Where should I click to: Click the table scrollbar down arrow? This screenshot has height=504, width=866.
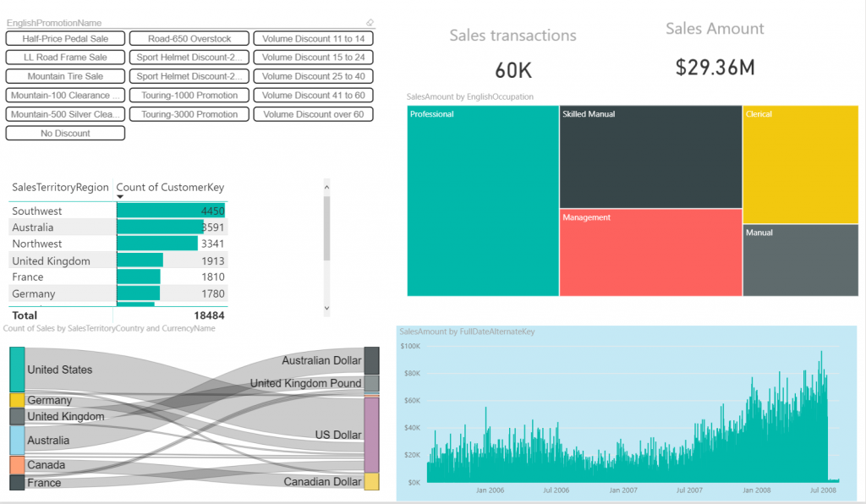(x=327, y=309)
